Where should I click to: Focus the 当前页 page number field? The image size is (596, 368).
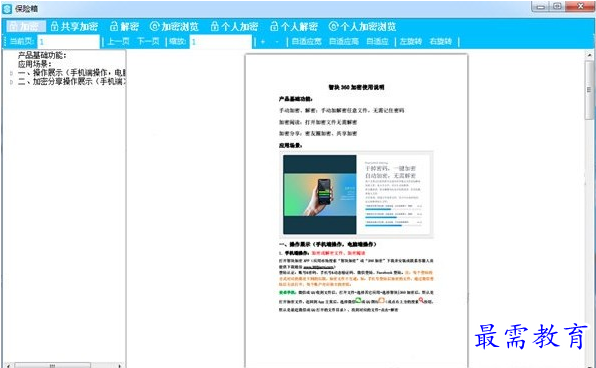click(x=68, y=41)
